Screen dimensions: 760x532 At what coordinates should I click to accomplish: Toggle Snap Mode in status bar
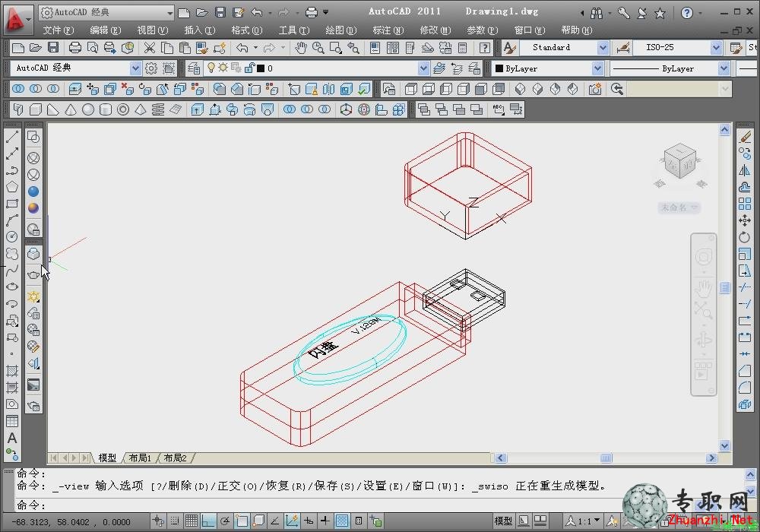(x=175, y=521)
